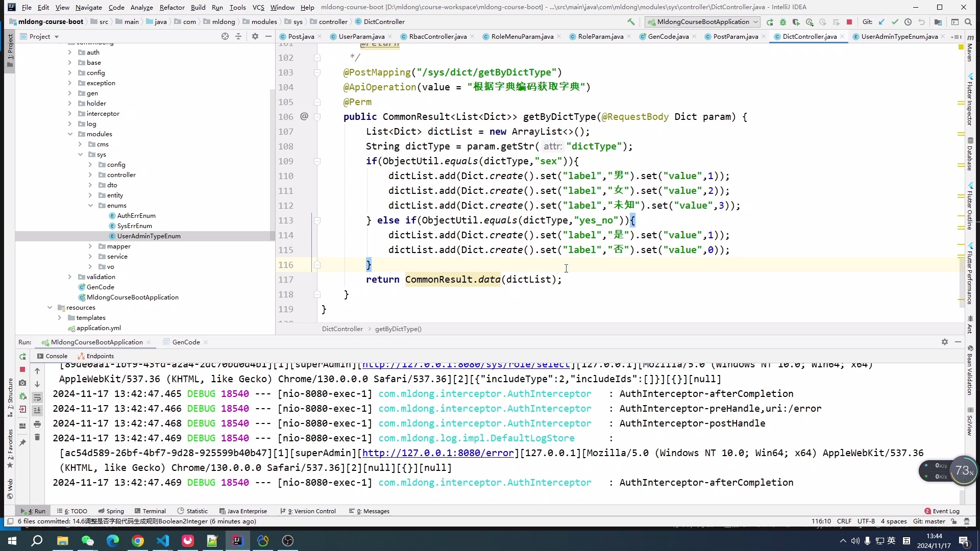Screen dimensions: 980x551
Task: Rerun application in Run panel
Action: point(22,356)
